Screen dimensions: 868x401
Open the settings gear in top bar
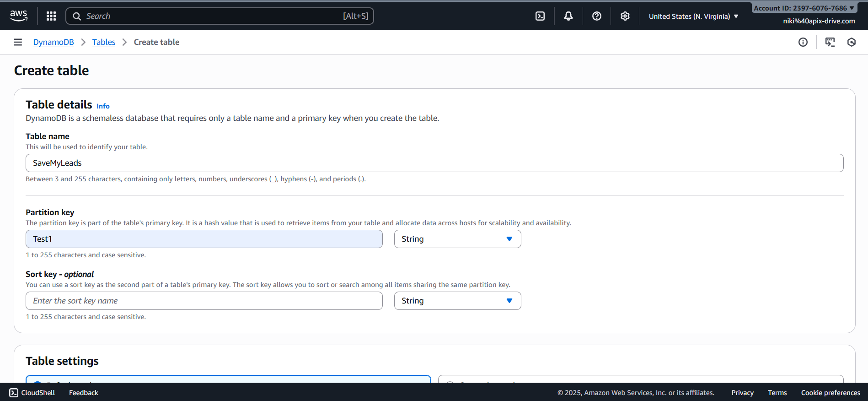(625, 16)
